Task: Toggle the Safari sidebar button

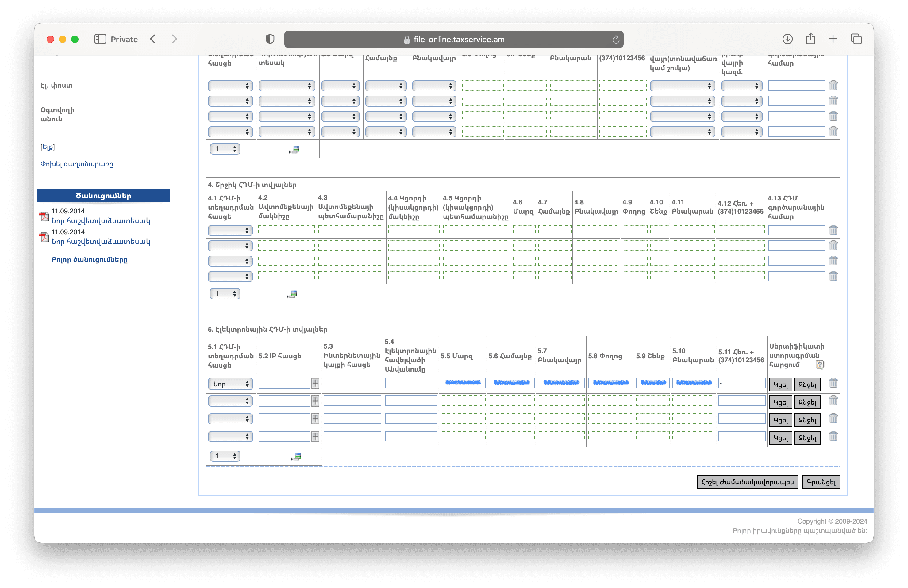Action: [100, 39]
